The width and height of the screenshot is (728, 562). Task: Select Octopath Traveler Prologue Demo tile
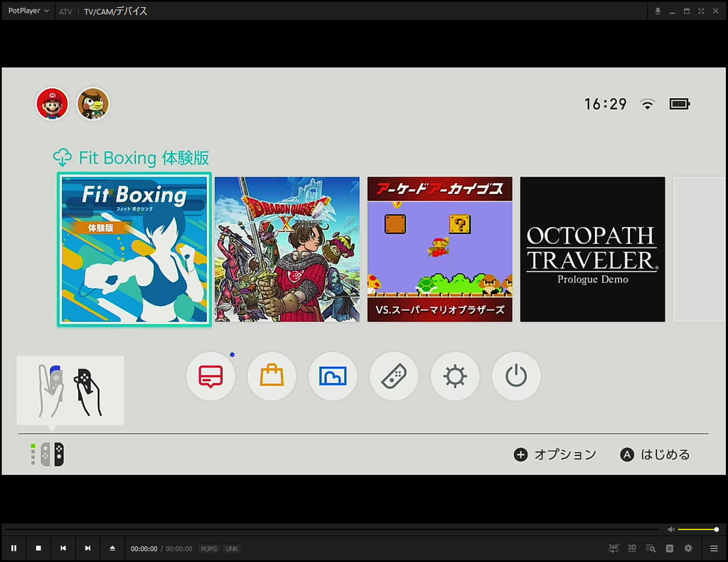[592, 250]
